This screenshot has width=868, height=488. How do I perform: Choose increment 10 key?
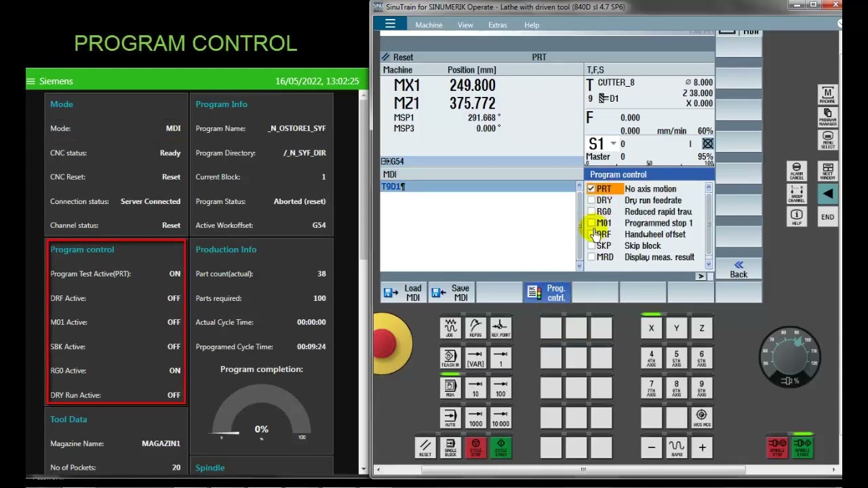(x=475, y=387)
